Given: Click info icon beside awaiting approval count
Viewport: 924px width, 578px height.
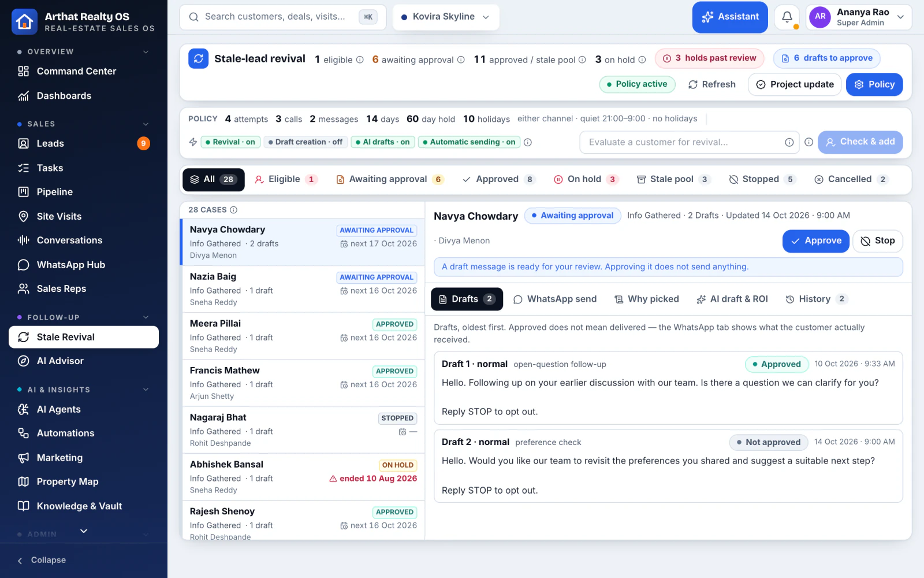Looking at the screenshot, I should [x=461, y=60].
